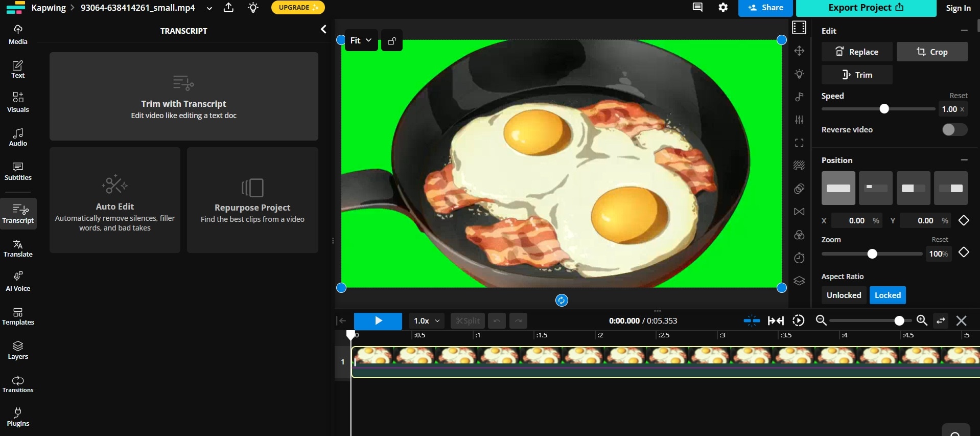Open the Layers sidebar panel
The width and height of the screenshot is (980, 436).
tap(18, 350)
